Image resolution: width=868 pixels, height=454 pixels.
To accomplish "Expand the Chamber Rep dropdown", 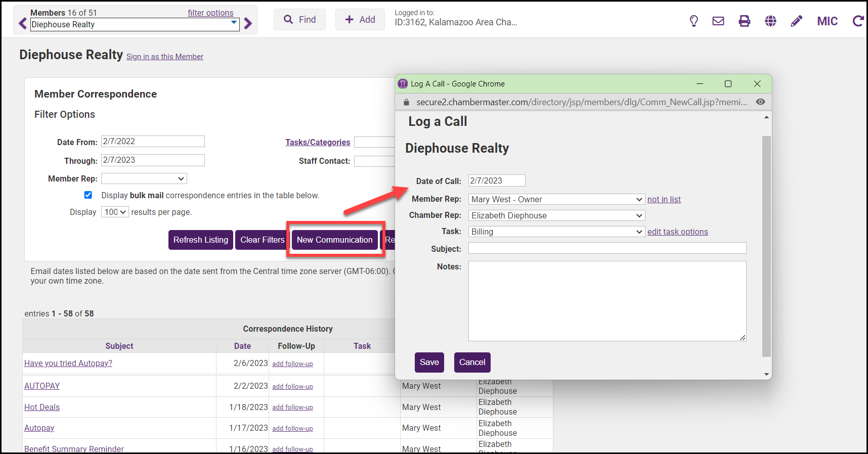I will pos(556,216).
